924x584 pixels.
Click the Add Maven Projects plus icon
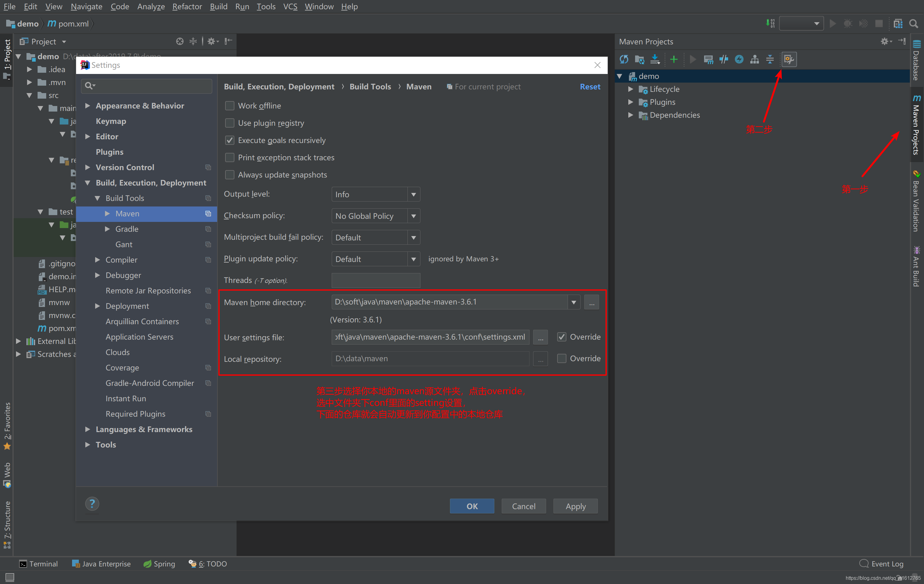tap(674, 59)
